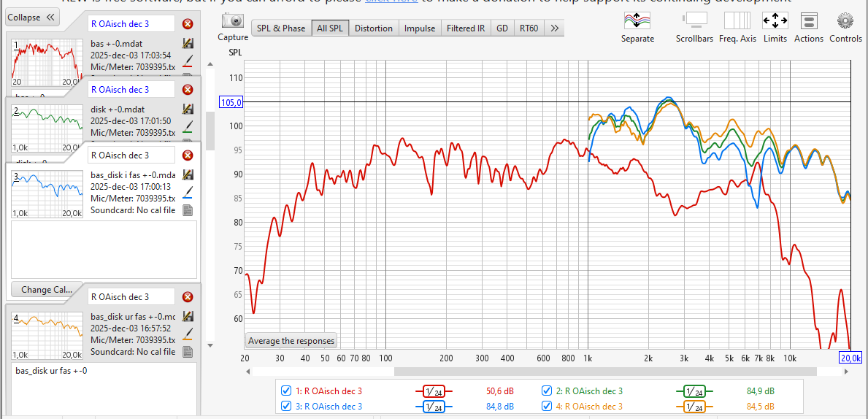The image size is (868, 419).
Task: Toggle the blue trace 3 checkbox
Action: [x=286, y=407]
